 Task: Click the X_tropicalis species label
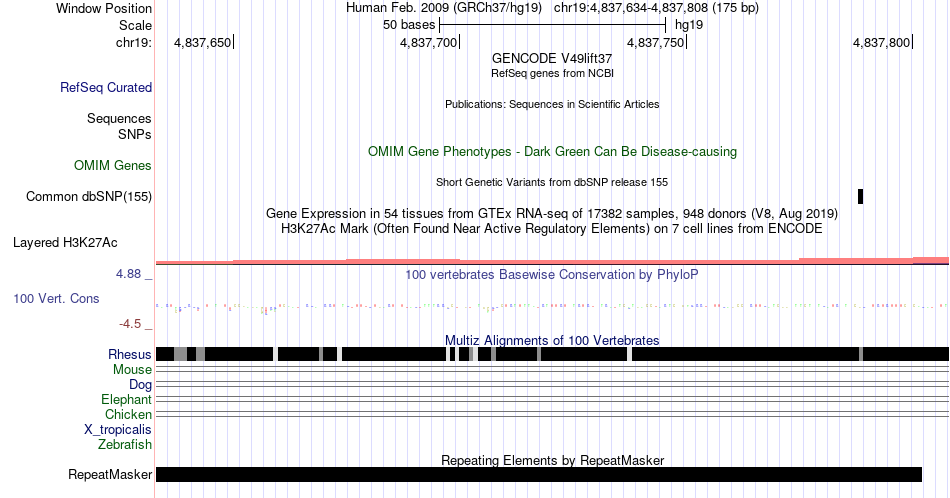click(x=118, y=430)
